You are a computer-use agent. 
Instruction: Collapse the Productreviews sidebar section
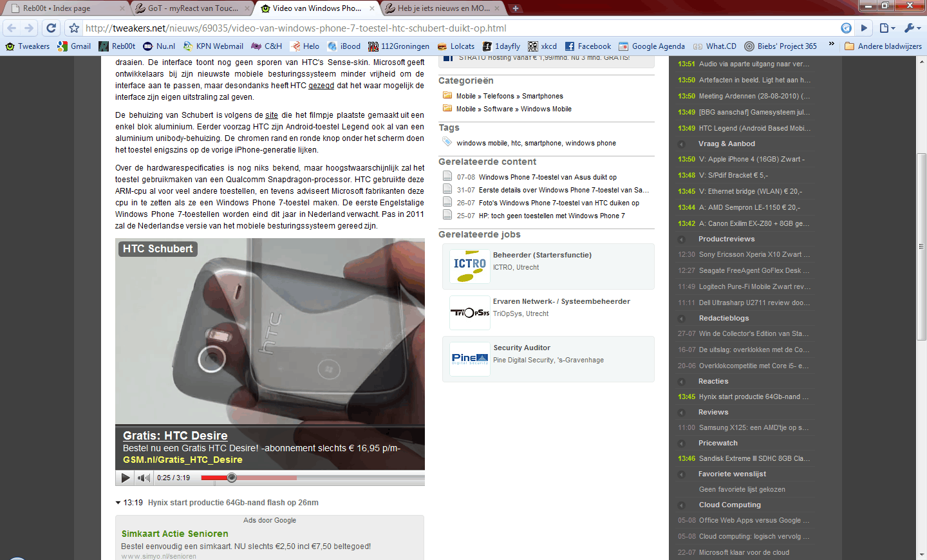click(682, 239)
